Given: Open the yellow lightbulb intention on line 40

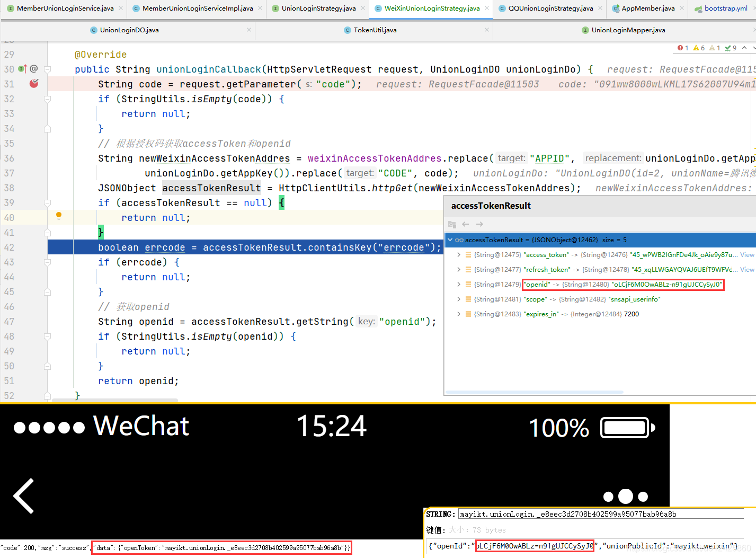Looking at the screenshot, I should pyautogui.click(x=59, y=216).
